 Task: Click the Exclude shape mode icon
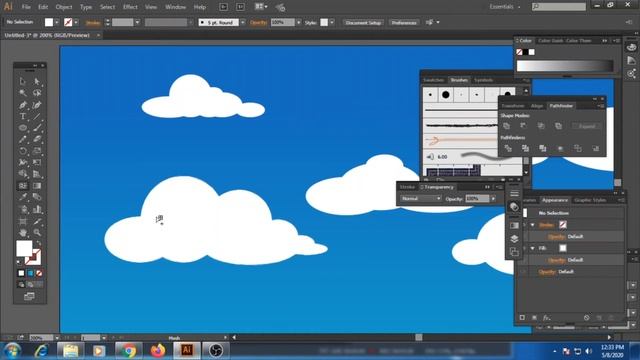[558, 126]
